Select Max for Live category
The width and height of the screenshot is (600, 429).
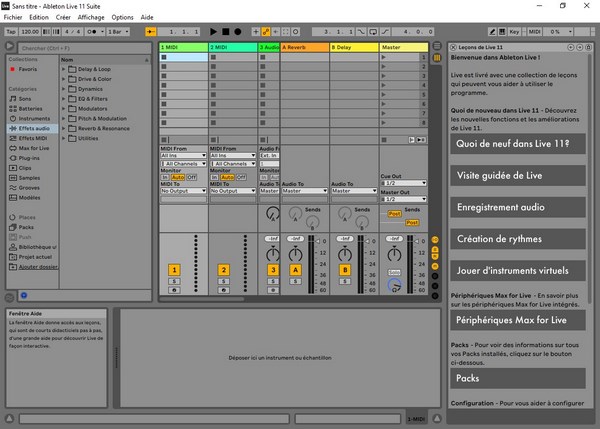[x=34, y=148]
